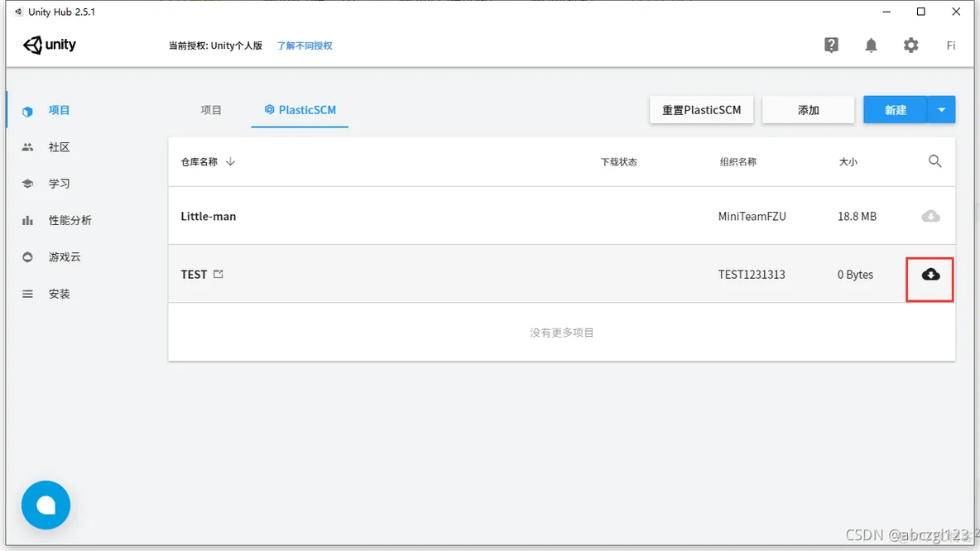Click the 大小 column header
The height and width of the screenshot is (551, 980).
click(x=848, y=162)
